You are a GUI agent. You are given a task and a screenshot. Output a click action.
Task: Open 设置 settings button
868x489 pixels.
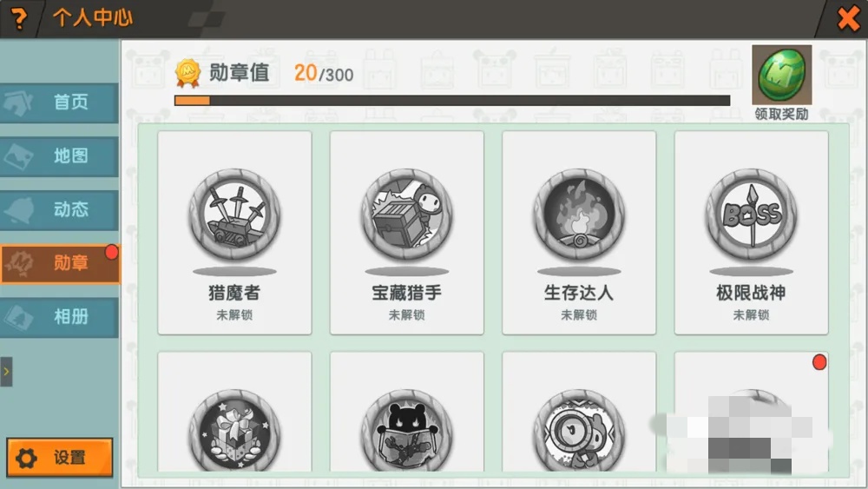click(x=60, y=458)
